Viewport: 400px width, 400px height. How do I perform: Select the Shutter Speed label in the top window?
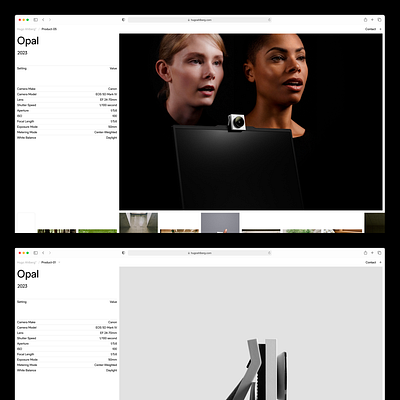tap(26, 105)
